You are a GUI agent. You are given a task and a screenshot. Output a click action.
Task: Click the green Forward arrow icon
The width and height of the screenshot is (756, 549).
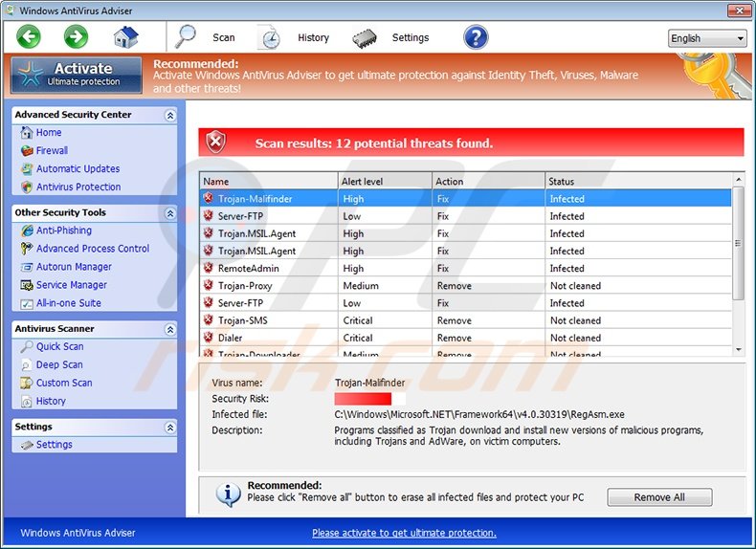tap(77, 36)
